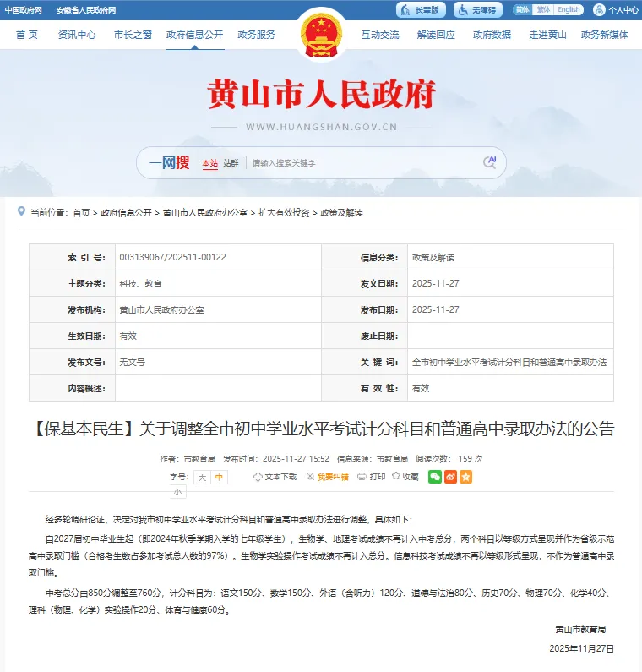
Task: Go to 首页 in main navigation
Action: 27,35
